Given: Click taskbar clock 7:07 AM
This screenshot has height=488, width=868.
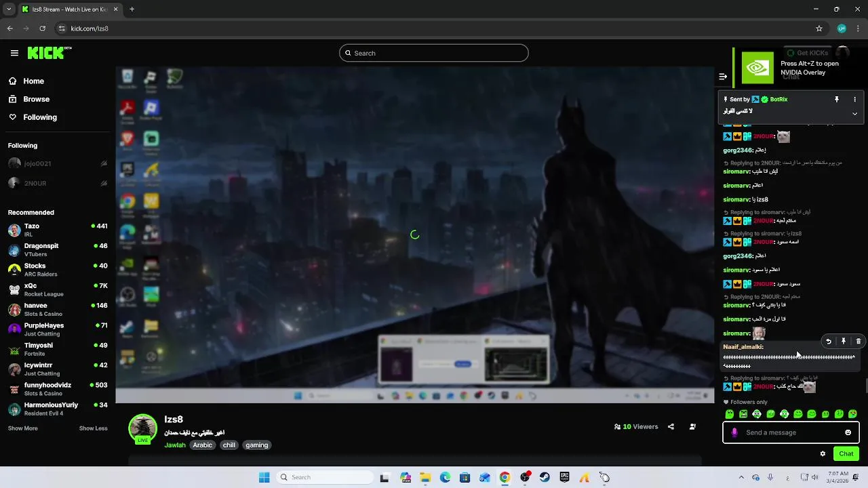Looking at the screenshot, I should [x=838, y=477].
